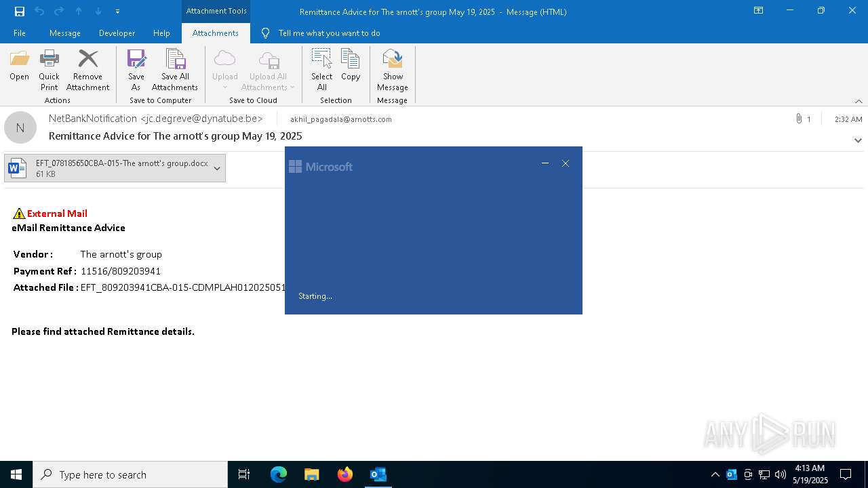Click the paperclip attachment count icon

(x=799, y=119)
